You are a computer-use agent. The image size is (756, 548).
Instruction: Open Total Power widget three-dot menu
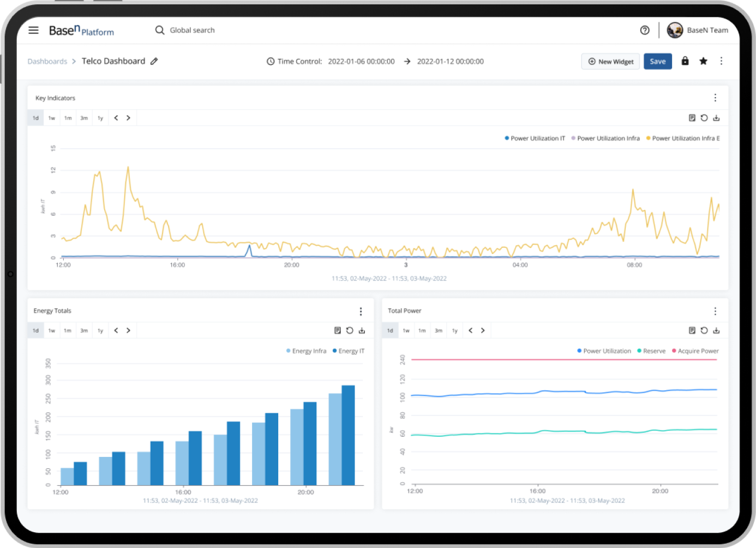point(715,311)
